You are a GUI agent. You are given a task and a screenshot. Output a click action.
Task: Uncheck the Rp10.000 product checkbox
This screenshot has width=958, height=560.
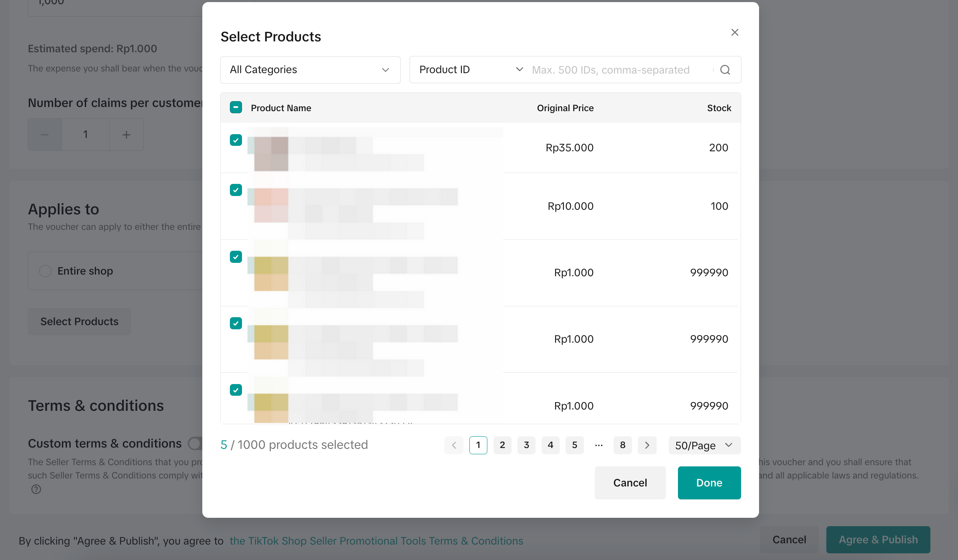236,190
